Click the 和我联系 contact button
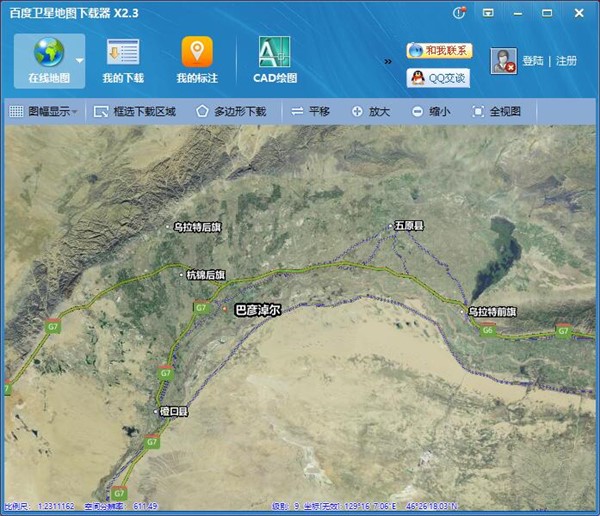600x516 pixels. click(439, 51)
